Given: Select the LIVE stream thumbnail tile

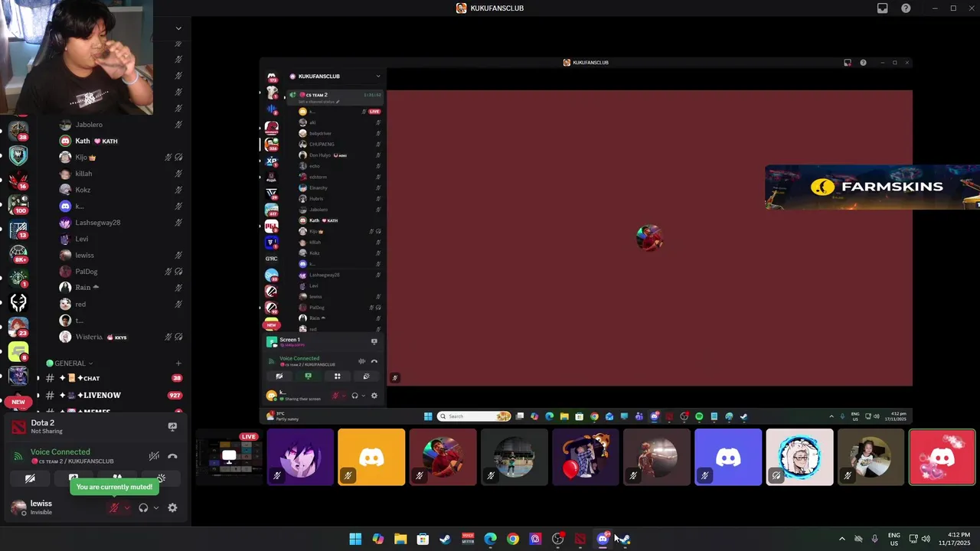Looking at the screenshot, I should pos(228,458).
